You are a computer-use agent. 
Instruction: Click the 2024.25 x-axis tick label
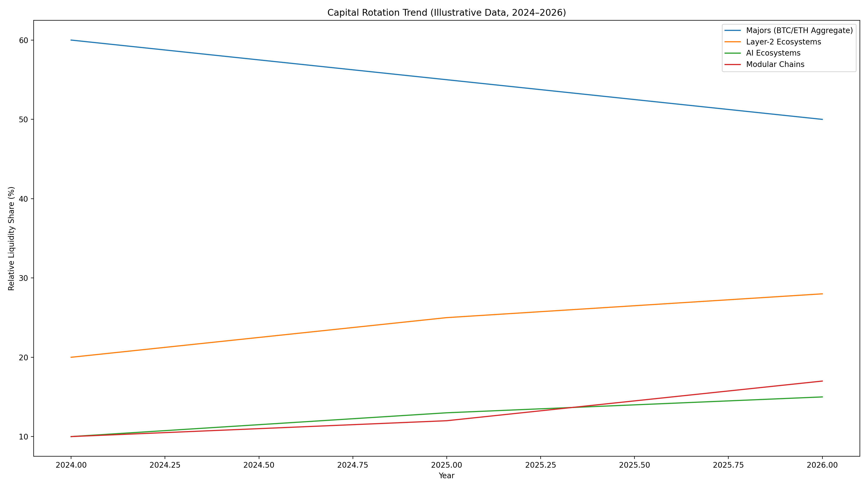165,465
